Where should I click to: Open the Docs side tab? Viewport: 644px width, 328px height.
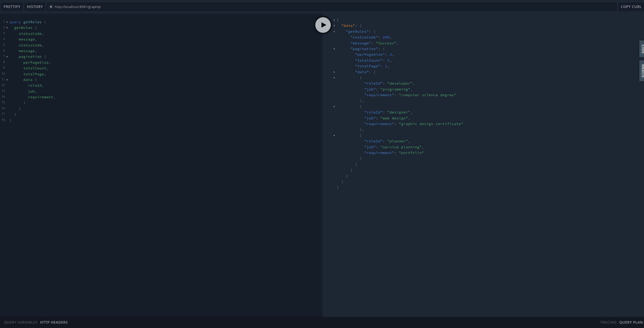[642, 49]
